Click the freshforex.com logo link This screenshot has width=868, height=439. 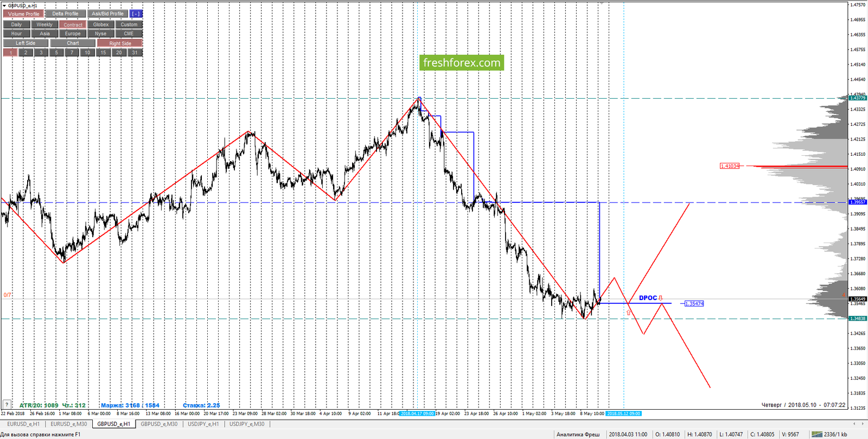(x=462, y=63)
